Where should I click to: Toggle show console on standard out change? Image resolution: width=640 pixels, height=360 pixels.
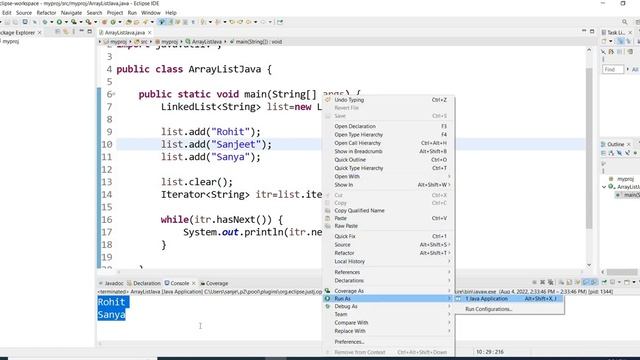pos(586,282)
